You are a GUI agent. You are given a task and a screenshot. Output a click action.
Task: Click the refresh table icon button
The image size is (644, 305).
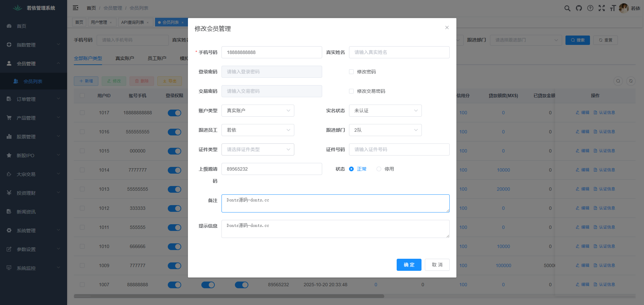point(631,81)
